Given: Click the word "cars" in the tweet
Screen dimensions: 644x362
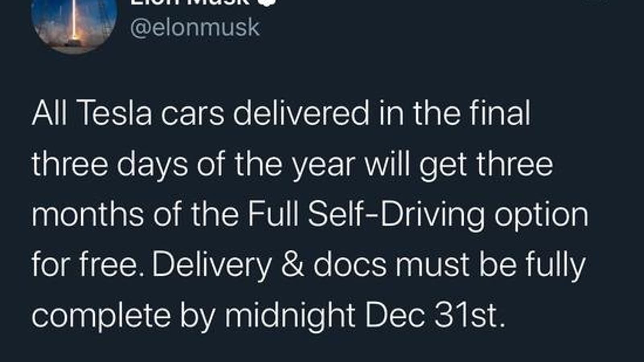Looking at the screenshot, I should pos(192,114).
